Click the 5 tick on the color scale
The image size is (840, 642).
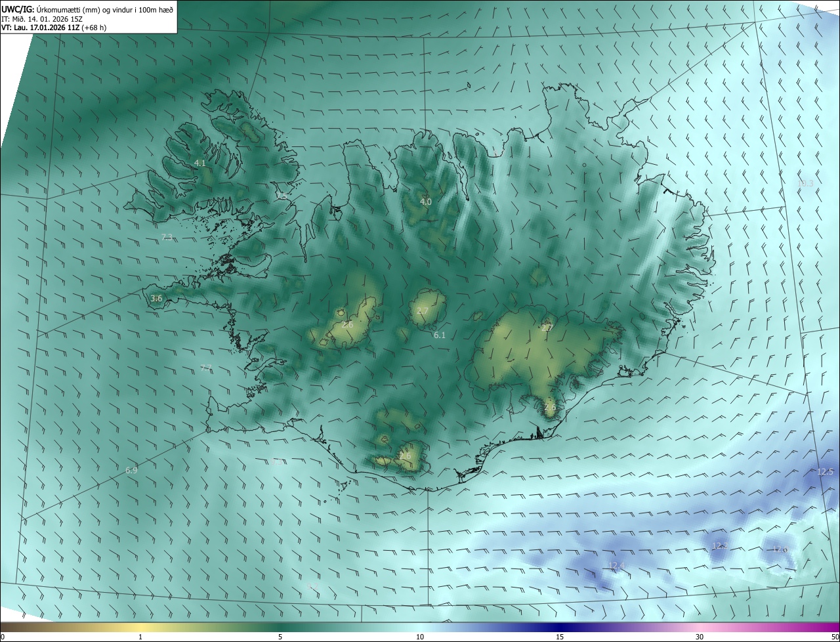[280, 637]
